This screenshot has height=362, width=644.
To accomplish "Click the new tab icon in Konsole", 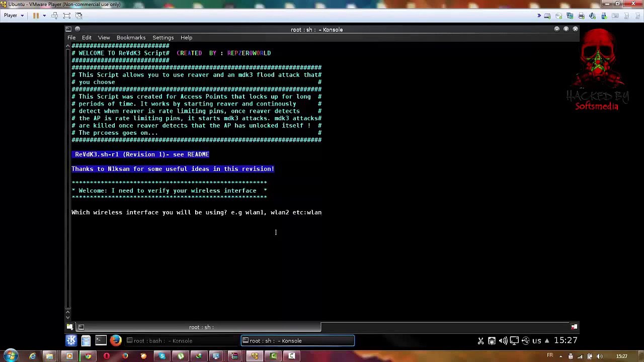I will coord(70,327).
